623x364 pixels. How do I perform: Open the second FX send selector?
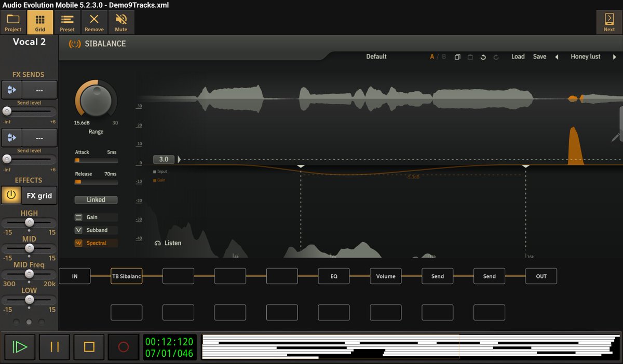tap(39, 138)
